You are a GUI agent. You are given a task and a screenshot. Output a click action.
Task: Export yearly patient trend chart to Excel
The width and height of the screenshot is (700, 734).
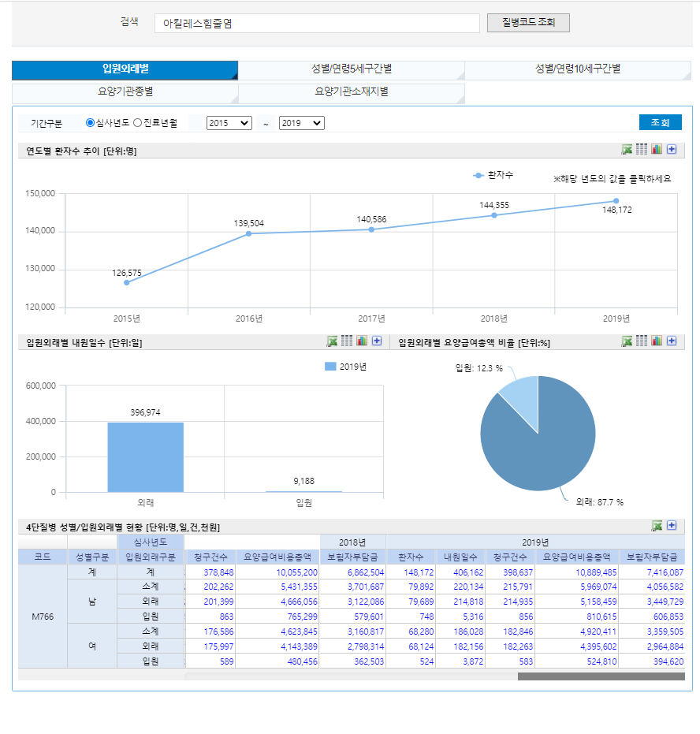click(x=627, y=149)
